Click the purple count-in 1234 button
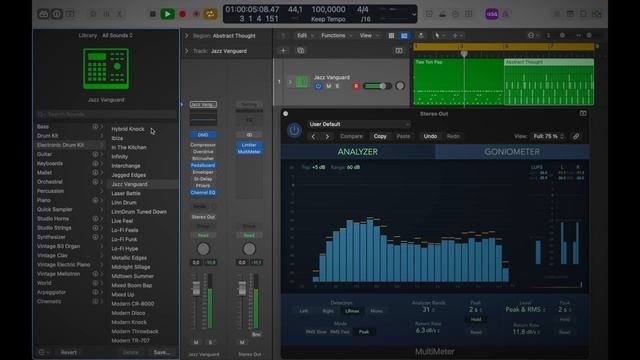Viewport: 640px width, 360px height. [491, 14]
